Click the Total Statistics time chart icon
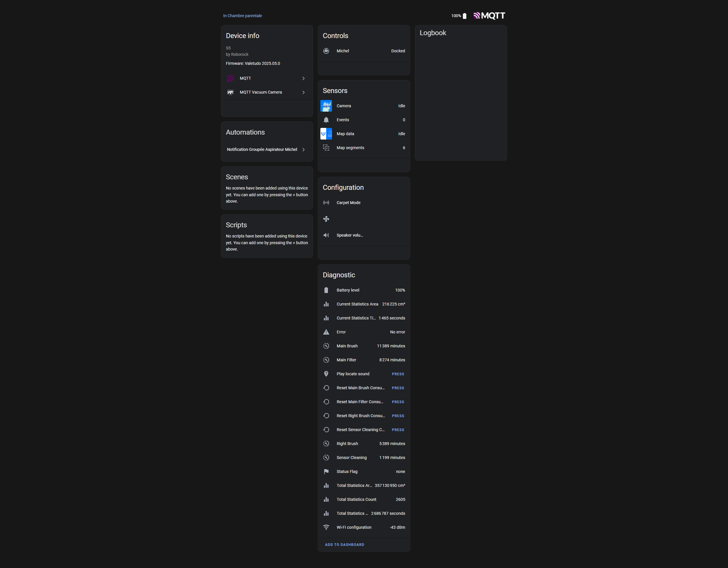 coord(326,514)
